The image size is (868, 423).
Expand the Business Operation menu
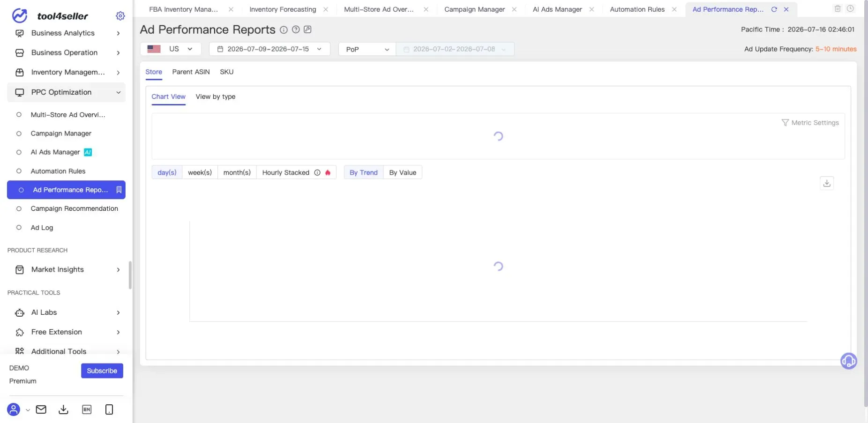point(66,53)
